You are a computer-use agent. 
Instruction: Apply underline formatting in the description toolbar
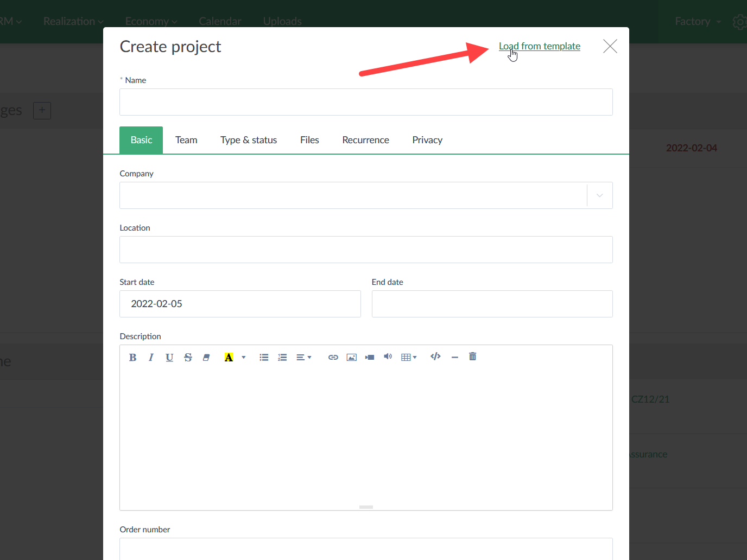[x=169, y=357]
